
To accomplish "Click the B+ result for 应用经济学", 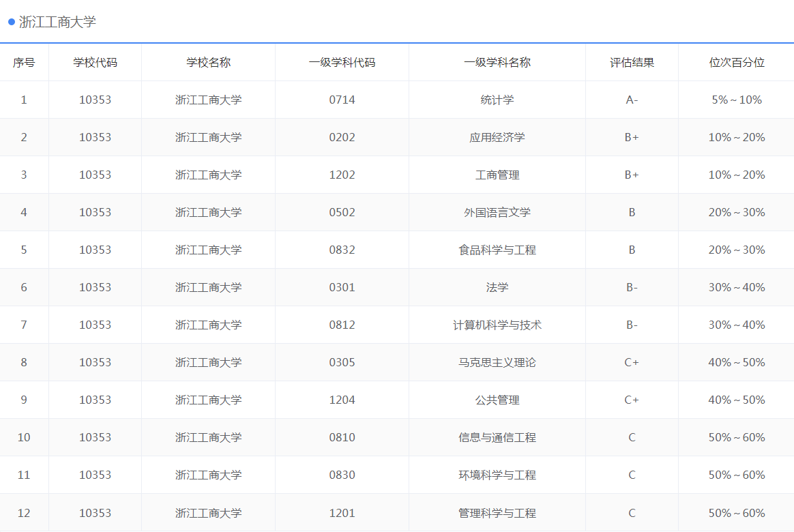I will coord(632,137).
